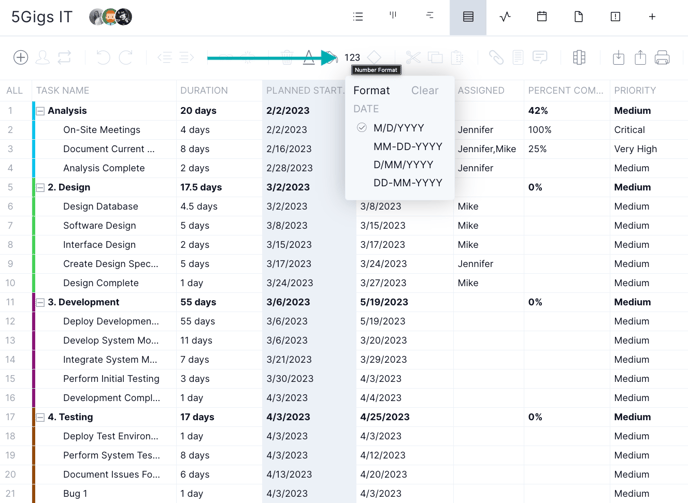Click the undo arrow icon

(x=103, y=57)
